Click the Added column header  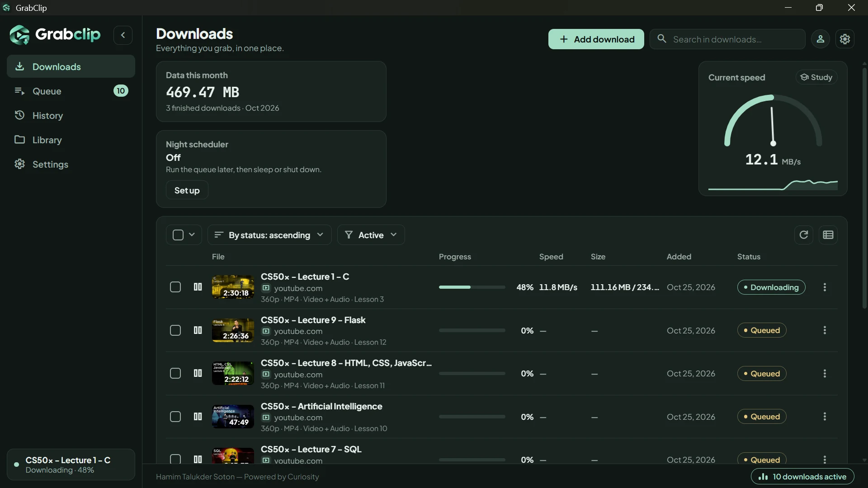point(679,257)
